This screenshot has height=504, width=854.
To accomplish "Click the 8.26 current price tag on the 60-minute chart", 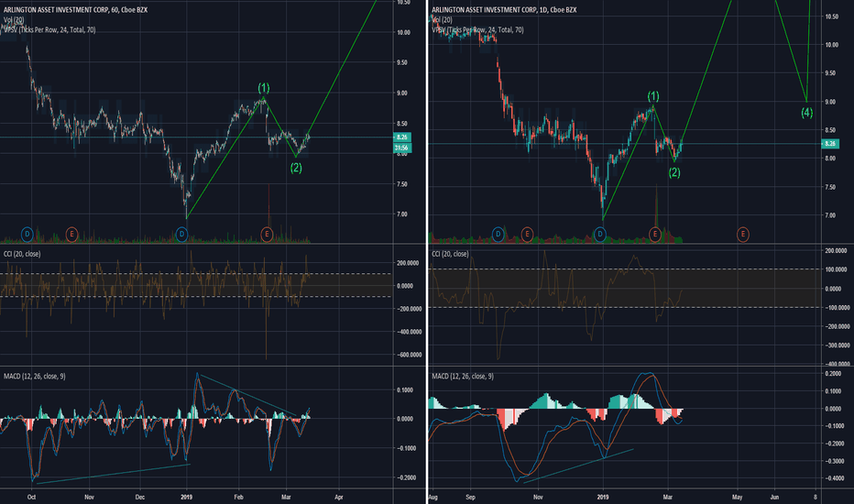I will (x=402, y=137).
